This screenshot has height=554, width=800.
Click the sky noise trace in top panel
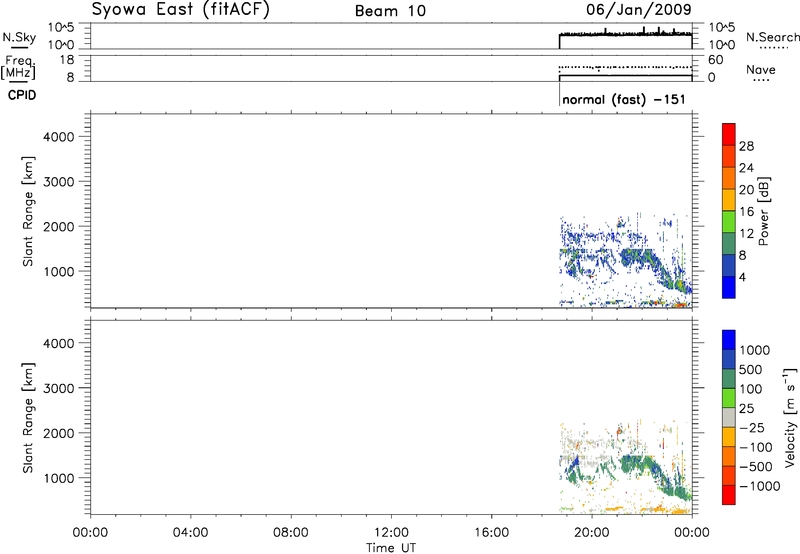pyautogui.click(x=626, y=34)
